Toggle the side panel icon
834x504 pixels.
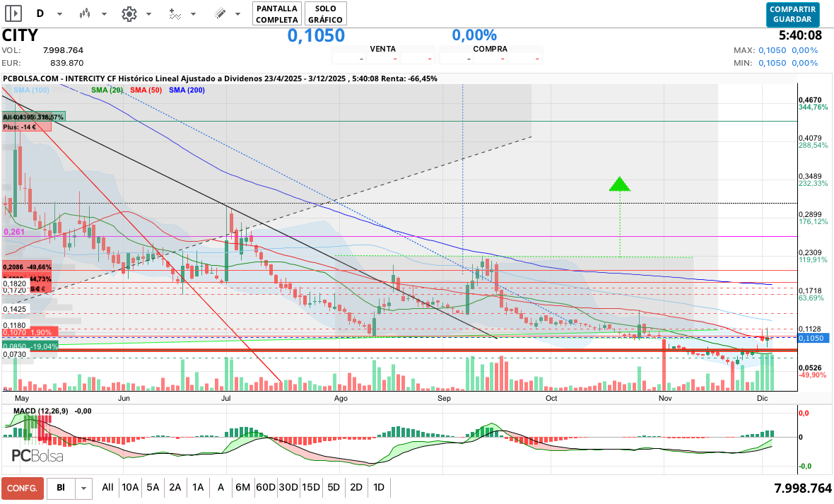coord(13,13)
